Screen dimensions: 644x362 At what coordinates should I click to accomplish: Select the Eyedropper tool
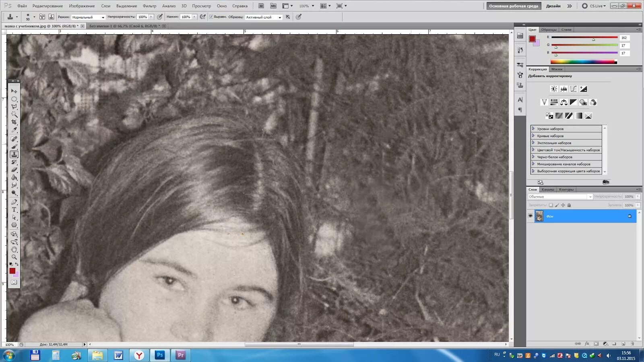click(x=14, y=130)
